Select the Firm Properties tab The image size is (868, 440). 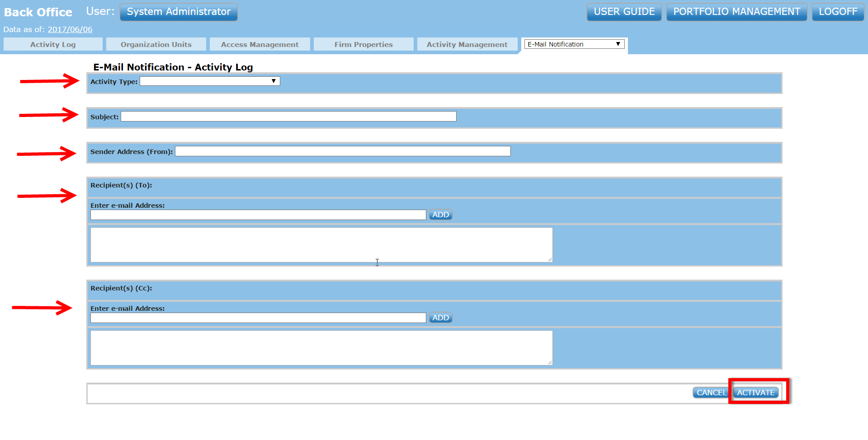pos(363,44)
